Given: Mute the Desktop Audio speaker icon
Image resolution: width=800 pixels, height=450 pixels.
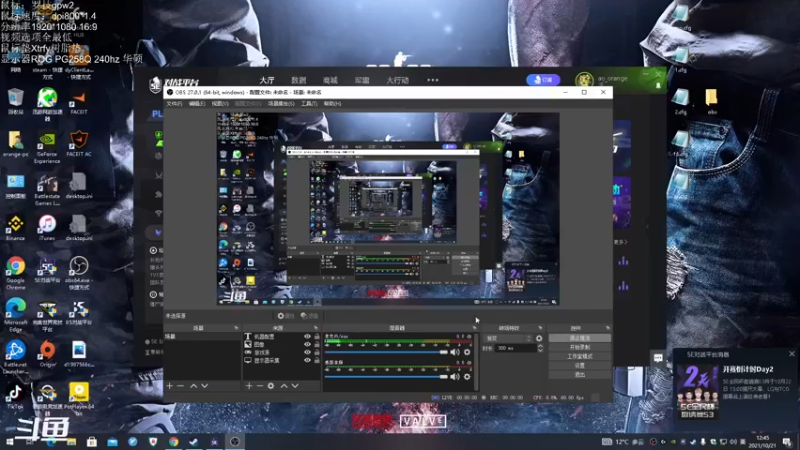Looking at the screenshot, I should (455, 377).
